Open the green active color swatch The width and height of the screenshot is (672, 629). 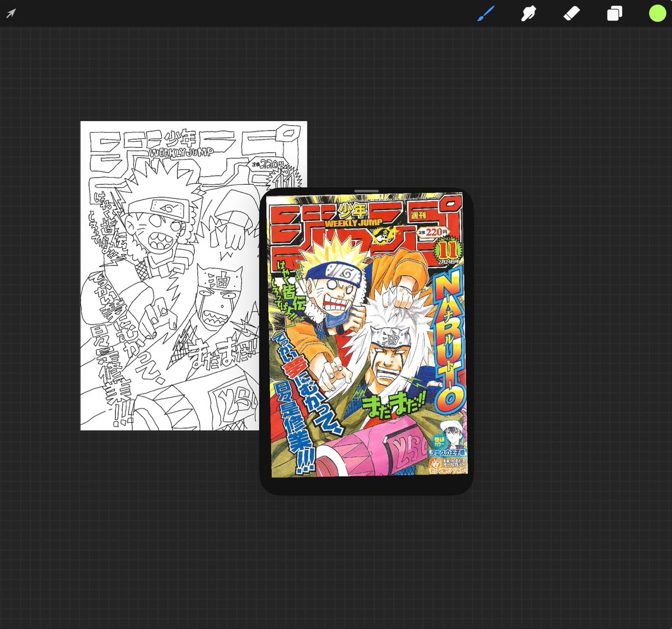pos(657,13)
